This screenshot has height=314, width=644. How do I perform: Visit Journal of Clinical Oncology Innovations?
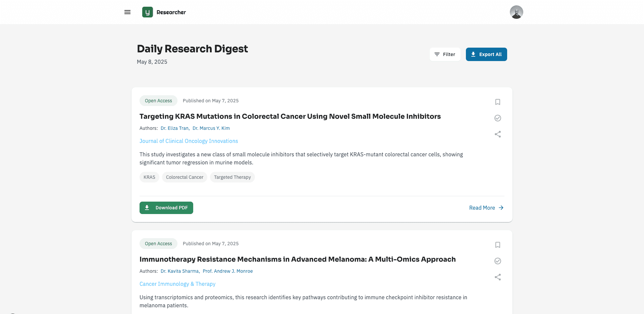coord(189,141)
